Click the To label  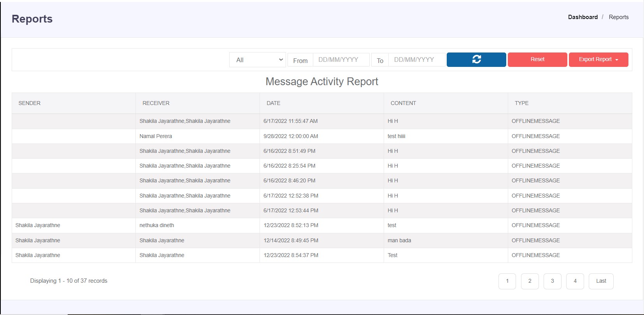pyautogui.click(x=380, y=60)
